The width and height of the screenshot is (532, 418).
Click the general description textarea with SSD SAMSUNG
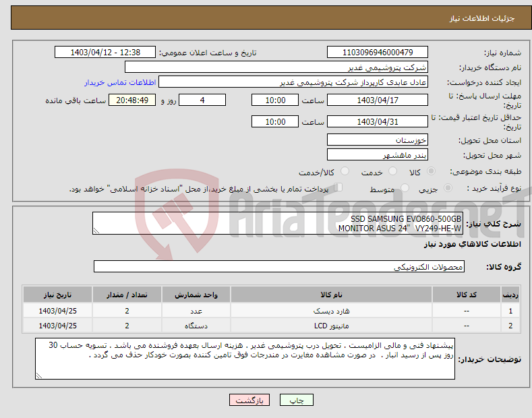click(278, 223)
